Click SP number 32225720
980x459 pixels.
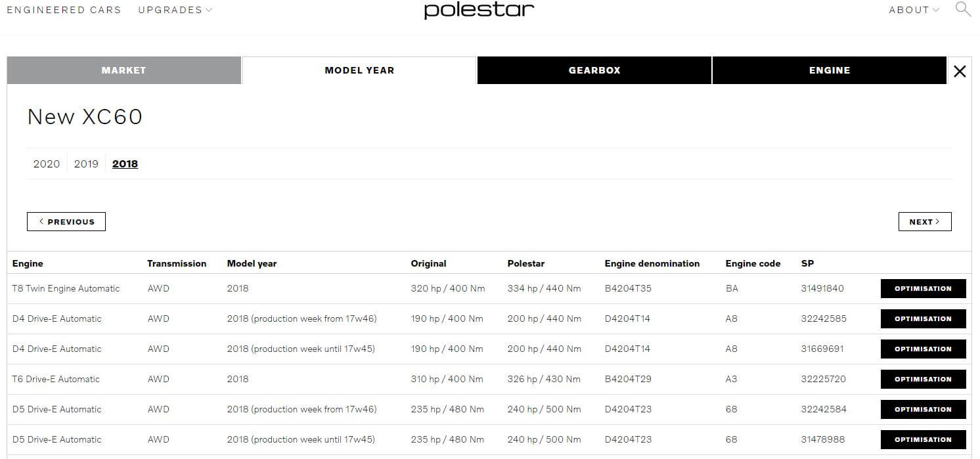tap(824, 379)
